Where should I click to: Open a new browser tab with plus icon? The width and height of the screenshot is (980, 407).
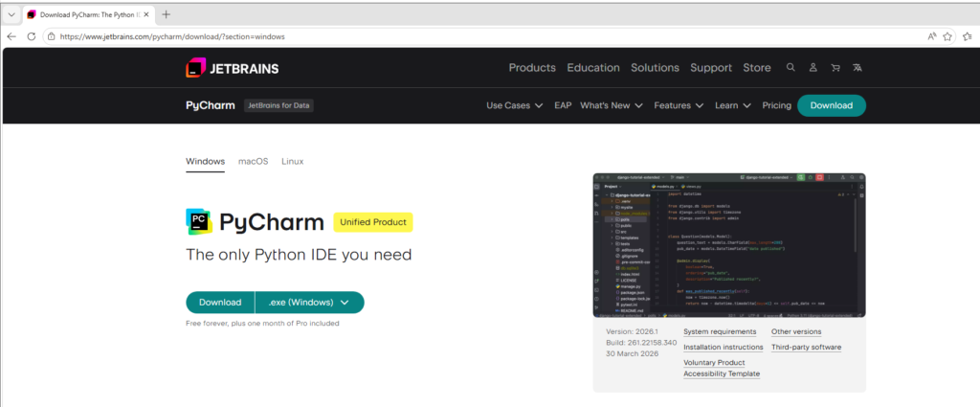click(167, 14)
